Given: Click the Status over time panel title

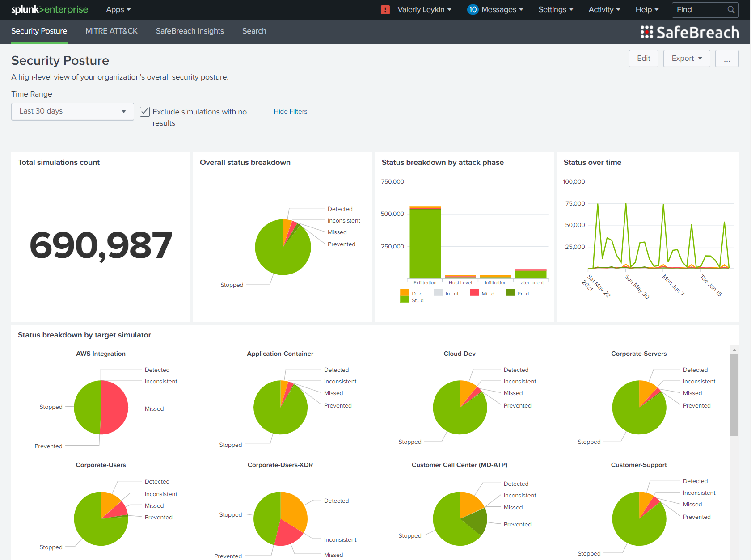Looking at the screenshot, I should (592, 162).
